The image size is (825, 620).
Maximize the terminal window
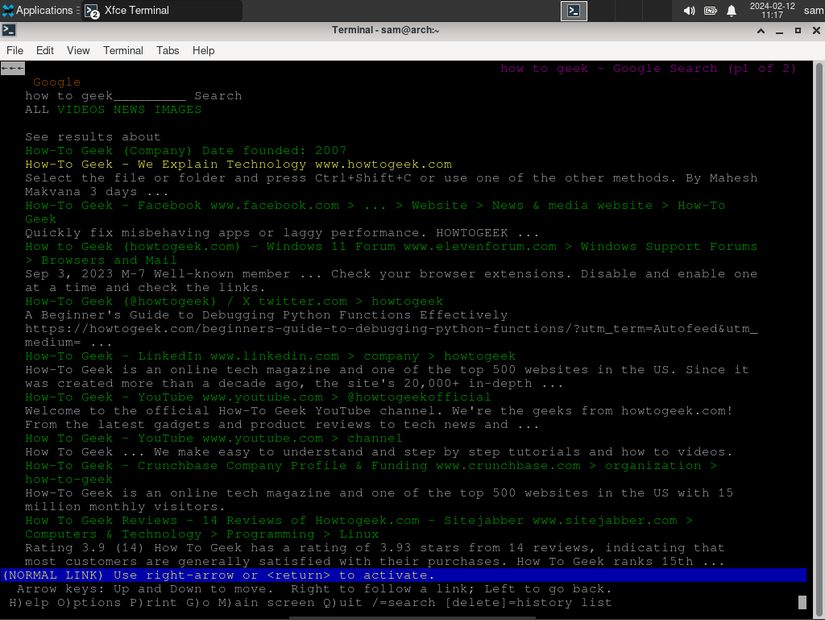tap(798, 31)
